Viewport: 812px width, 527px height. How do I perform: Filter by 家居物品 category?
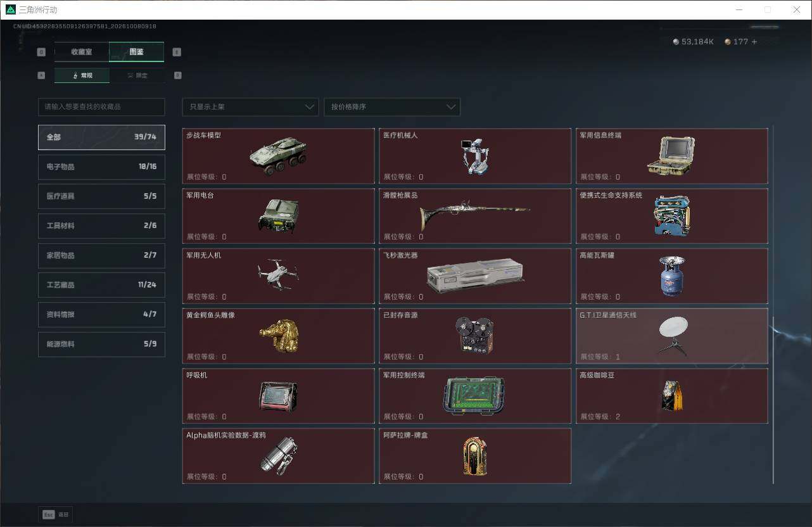click(x=101, y=255)
